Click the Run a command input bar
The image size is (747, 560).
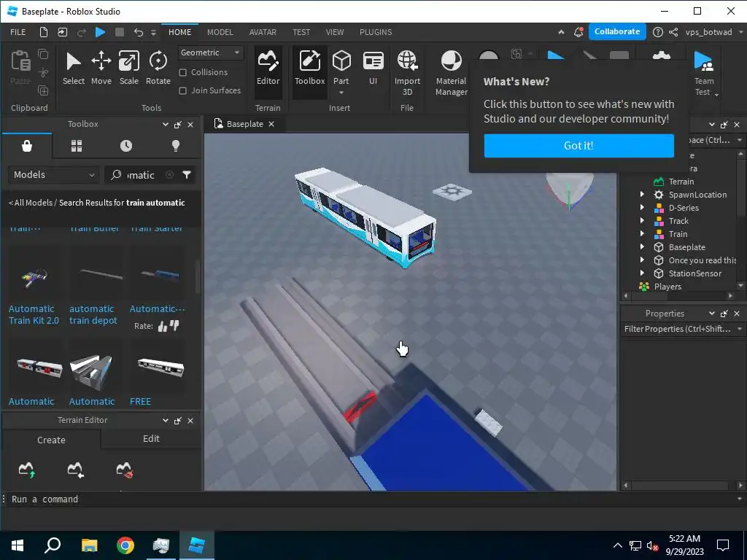[371, 499]
